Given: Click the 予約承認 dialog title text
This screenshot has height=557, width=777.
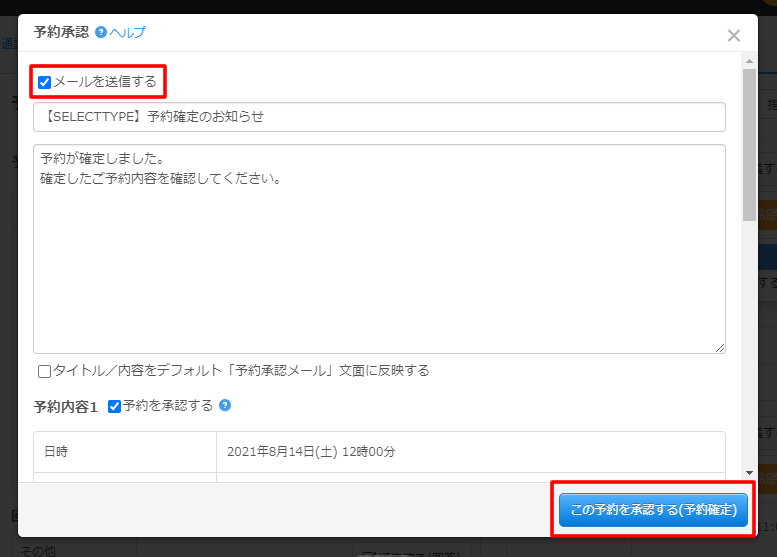Looking at the screenshot, I should pos(61,33).
